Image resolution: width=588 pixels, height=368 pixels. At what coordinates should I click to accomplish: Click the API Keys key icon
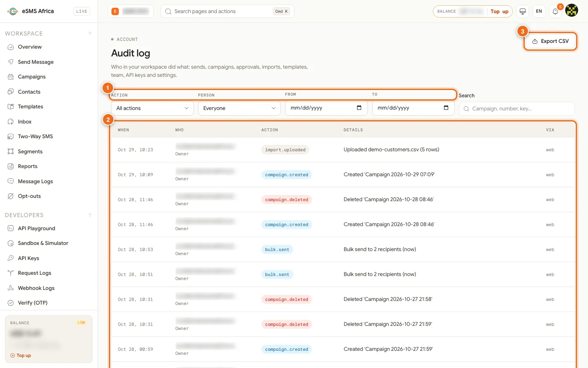11,258
